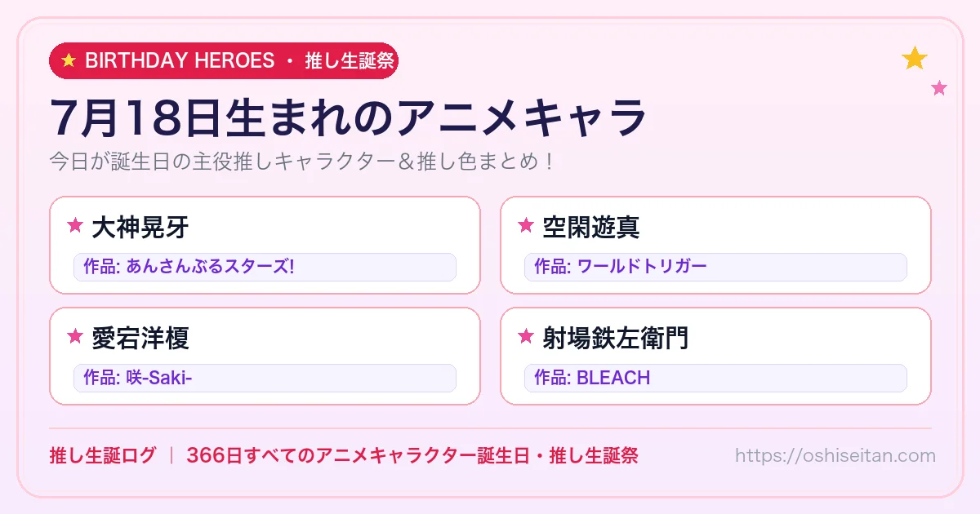This screenshot has width=980, height=514.
Task: Click the 推し生誕ログ footer text
Action: click(x=102, y=456)
